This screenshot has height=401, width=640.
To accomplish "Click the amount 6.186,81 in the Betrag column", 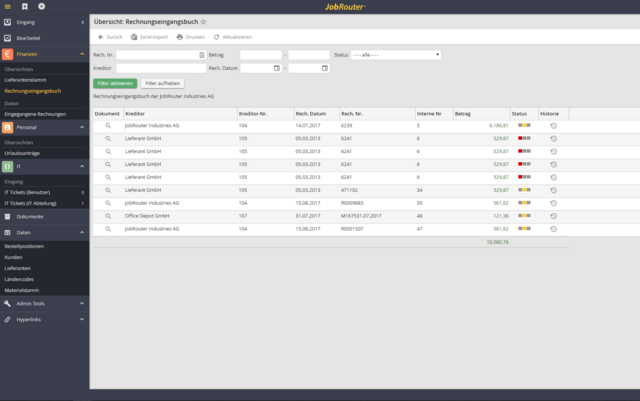I will tap(499, 126).
